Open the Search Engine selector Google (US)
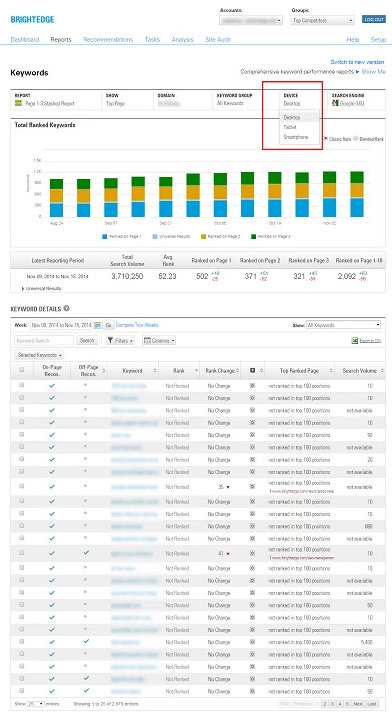Screen dimensions: 392x719 click(x=352, y=104)
